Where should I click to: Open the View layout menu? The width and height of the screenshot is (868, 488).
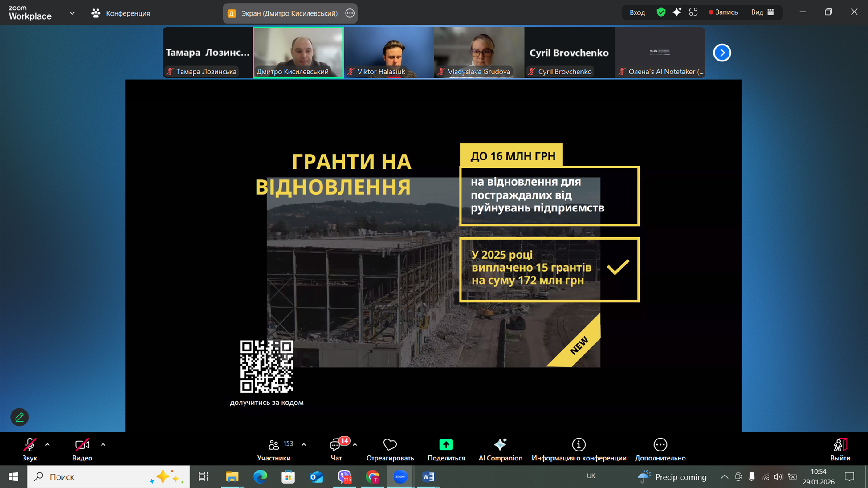click(x=762, y=12)
